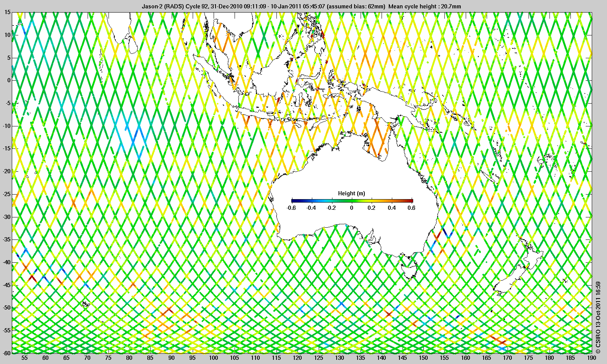This screenshot has width=607, height=364.
Task: Click longitude axis label "130"
Action: tap(339, 358)
